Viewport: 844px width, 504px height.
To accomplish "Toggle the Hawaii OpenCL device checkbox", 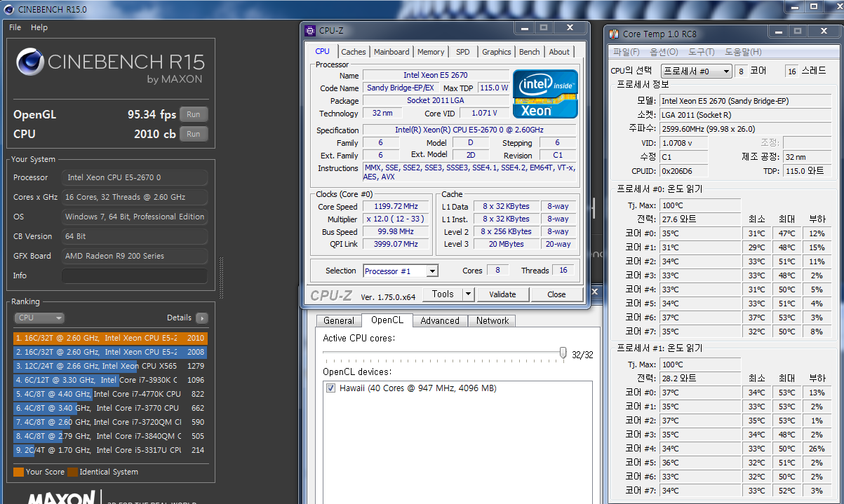I will point(330,388).
